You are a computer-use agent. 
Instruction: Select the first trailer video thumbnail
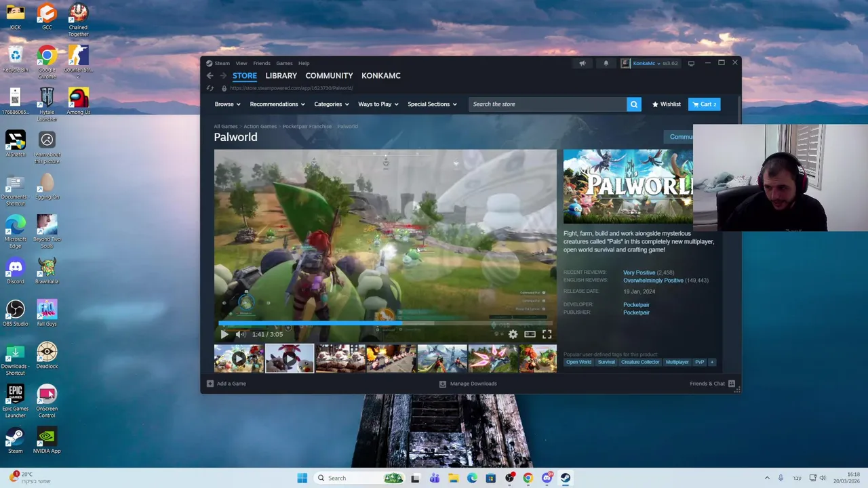[x=239, y=359]
